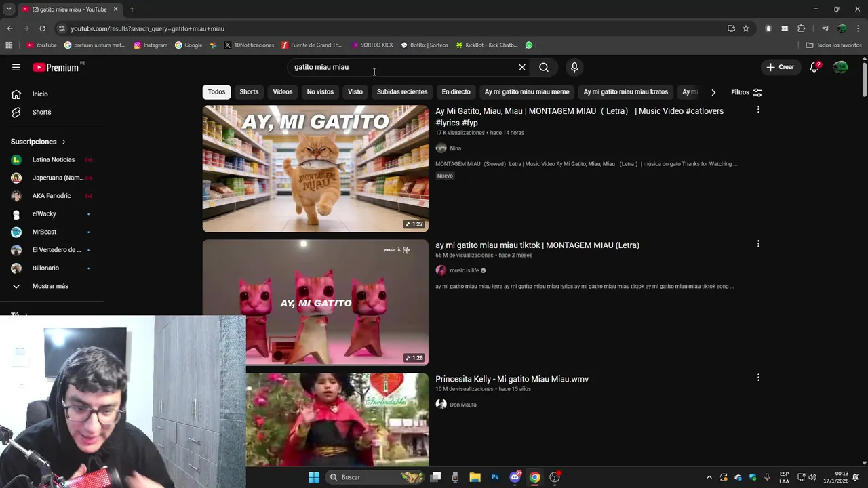
Task: Expand the Suscripciones section
Action: [38, 142]
